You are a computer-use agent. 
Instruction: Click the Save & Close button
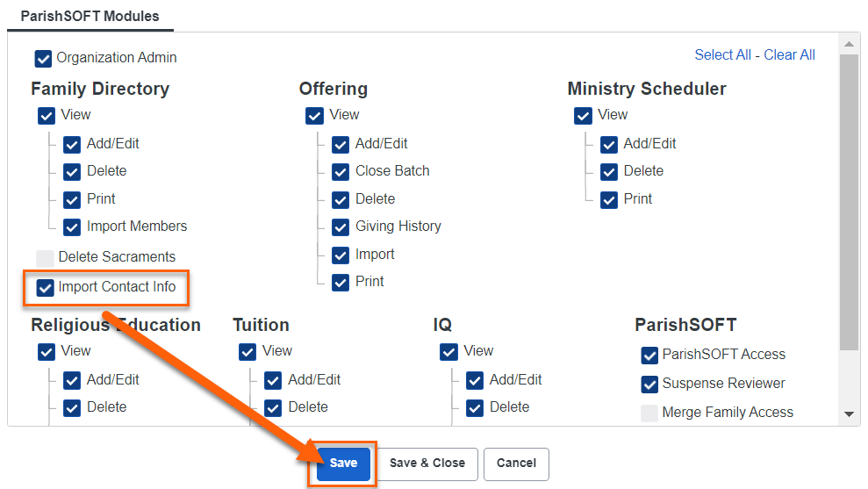pyautogui.click(x=427, y=464)
